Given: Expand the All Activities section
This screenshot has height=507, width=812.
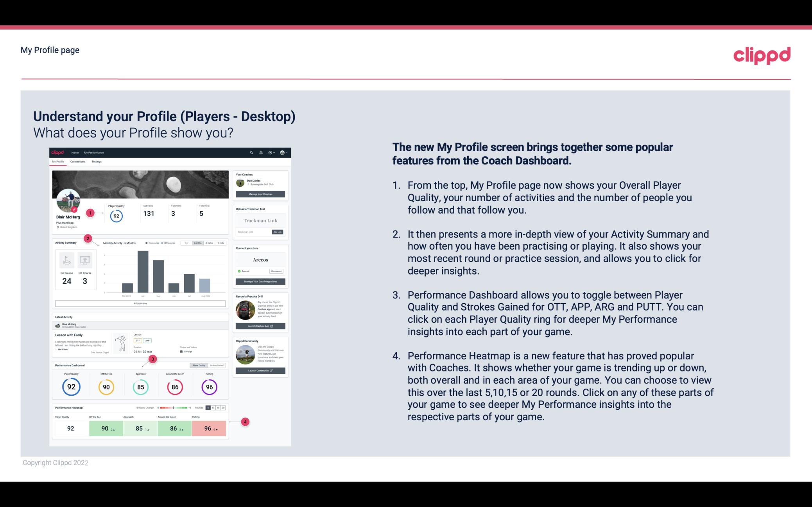Looking at the screenshot, I should [141, 304].
